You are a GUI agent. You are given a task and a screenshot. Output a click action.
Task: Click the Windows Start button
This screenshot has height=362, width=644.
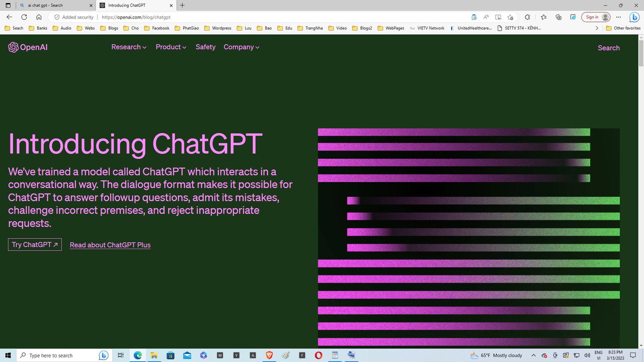pos(8,355)
